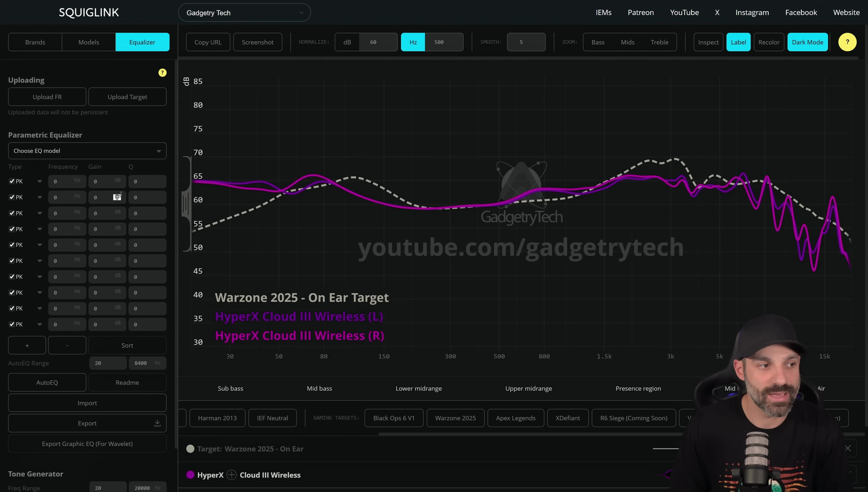Open the Patreon link in the header
This screenshot has width=868, height=492.
640,12
